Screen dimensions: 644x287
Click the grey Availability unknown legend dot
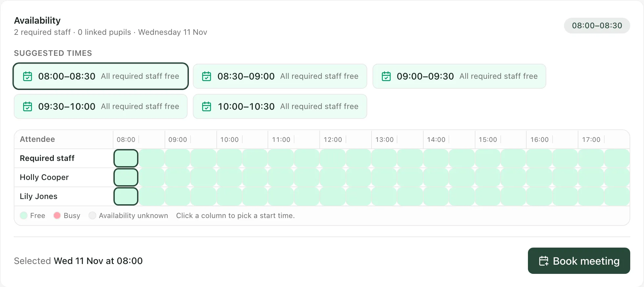point(92,215)
